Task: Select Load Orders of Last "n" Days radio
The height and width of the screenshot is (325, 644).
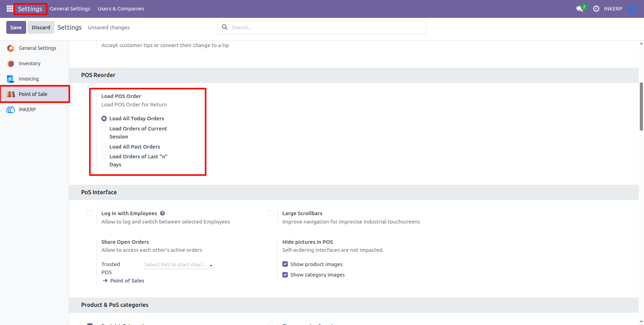Action: (x=104, y=157)
